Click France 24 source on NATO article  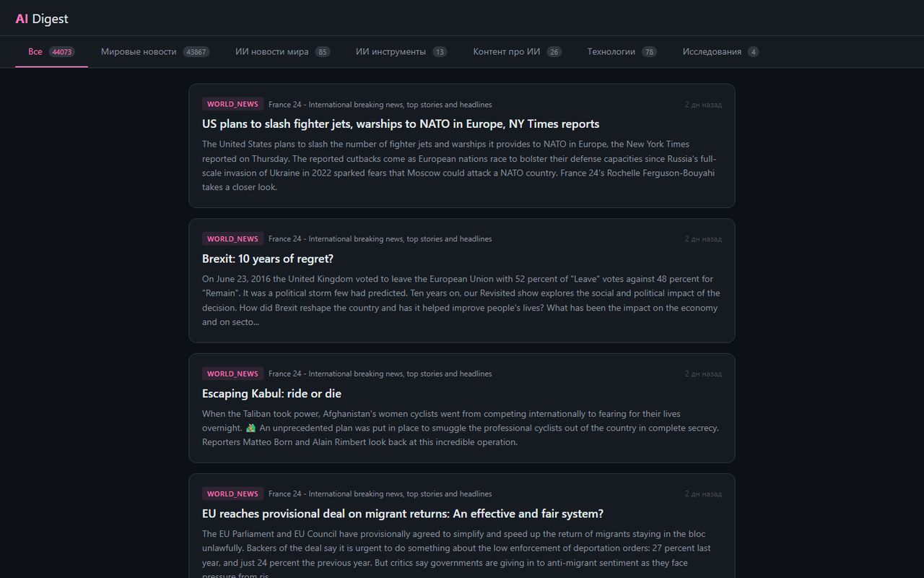coord(380,105)
